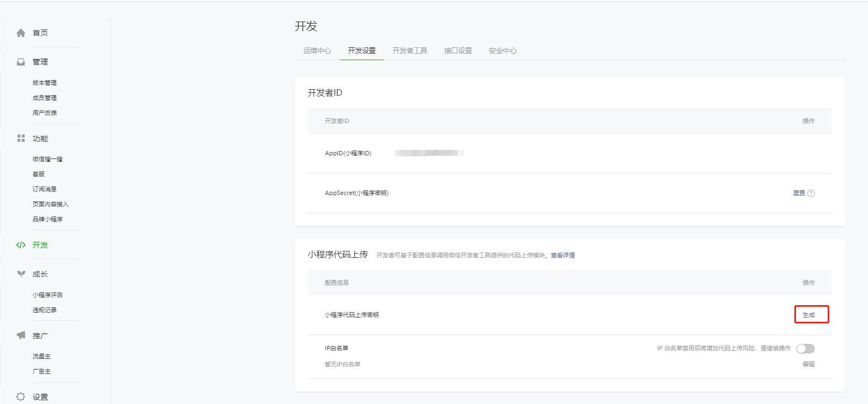Click 生成 to generate upload key
Viewport: 868px width, 404px height.
click(808, 315)
